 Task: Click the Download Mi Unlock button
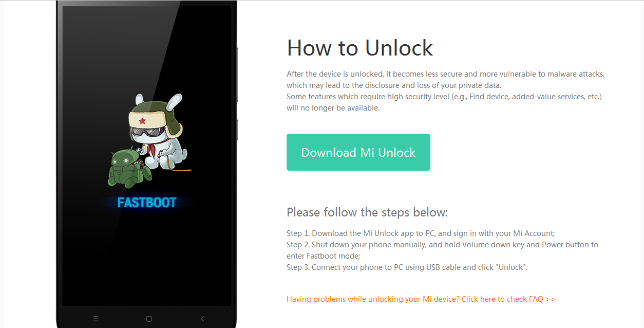point(358,152)
